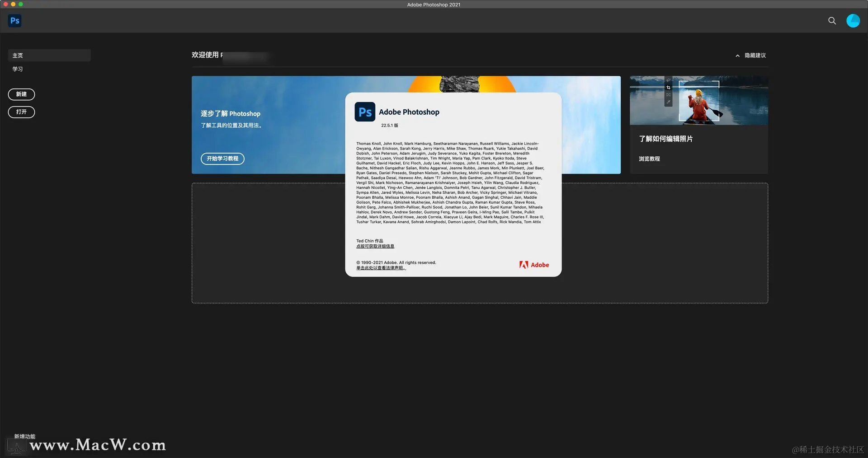Click the dashed recent files drop area
Image resolution: width=868 pixels, height=458 pixels.
[480, 243]
